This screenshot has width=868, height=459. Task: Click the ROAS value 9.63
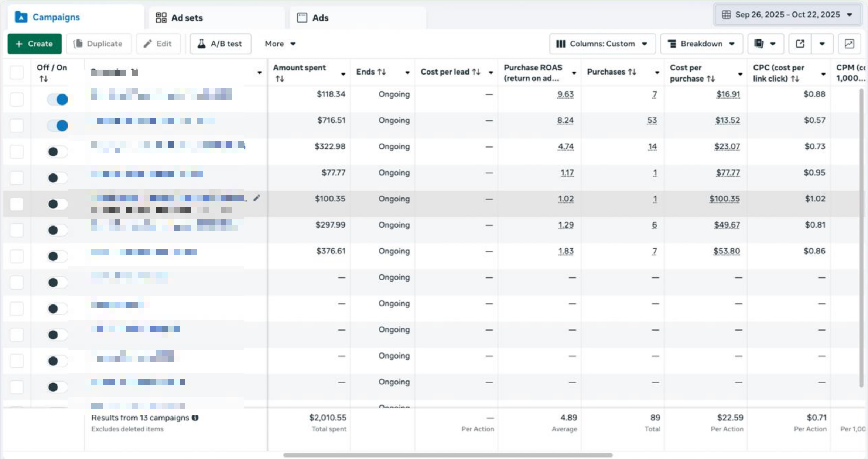click(565, 94)
